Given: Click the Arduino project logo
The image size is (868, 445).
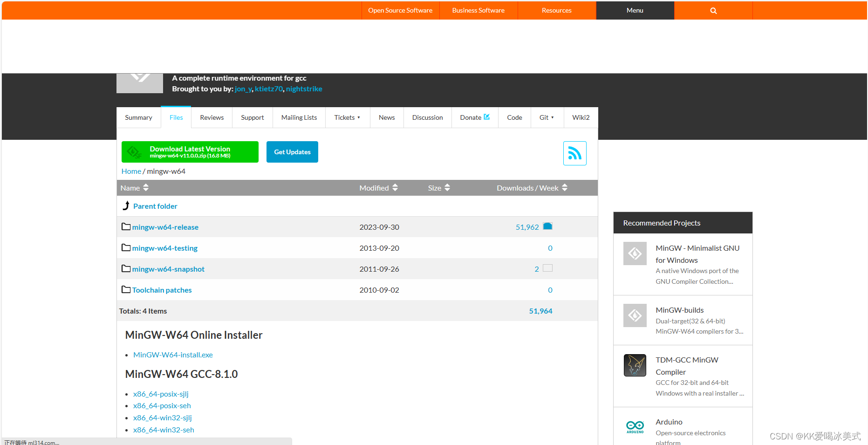Looking at the screenshot, I should coord(635,427).
